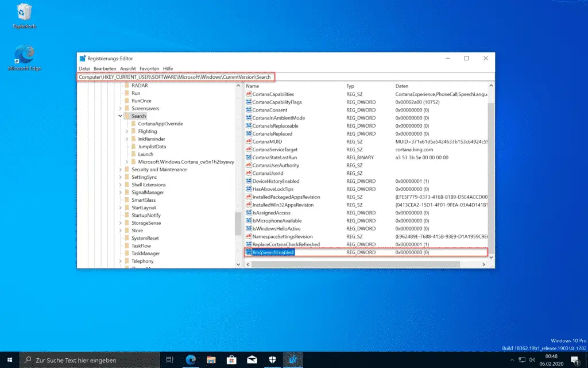Select the RADAR folder icon

(127, 86)
